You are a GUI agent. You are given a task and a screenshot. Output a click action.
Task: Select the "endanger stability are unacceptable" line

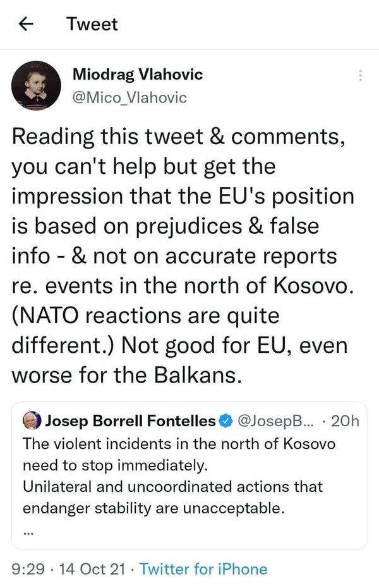tap(154, 508)
